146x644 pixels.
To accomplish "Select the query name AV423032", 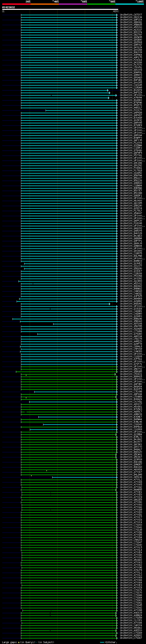I will 8,7.
